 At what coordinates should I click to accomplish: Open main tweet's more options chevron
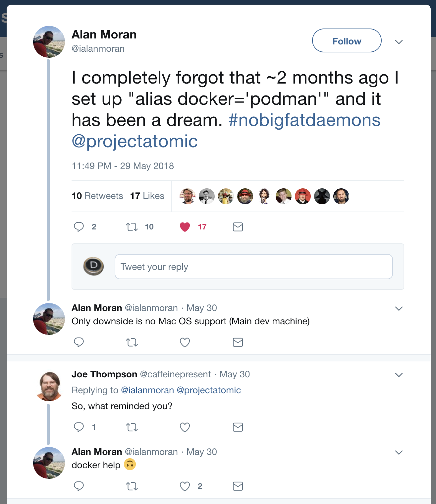click(x=399, y=42)
